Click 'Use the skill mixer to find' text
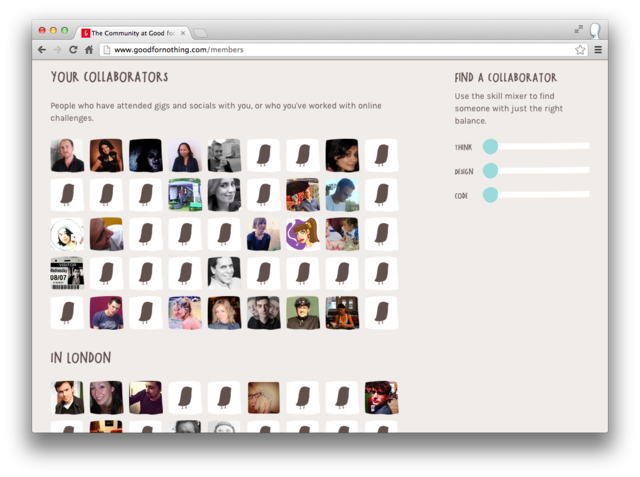Viewport: 640px width, 477px height. 504,96
